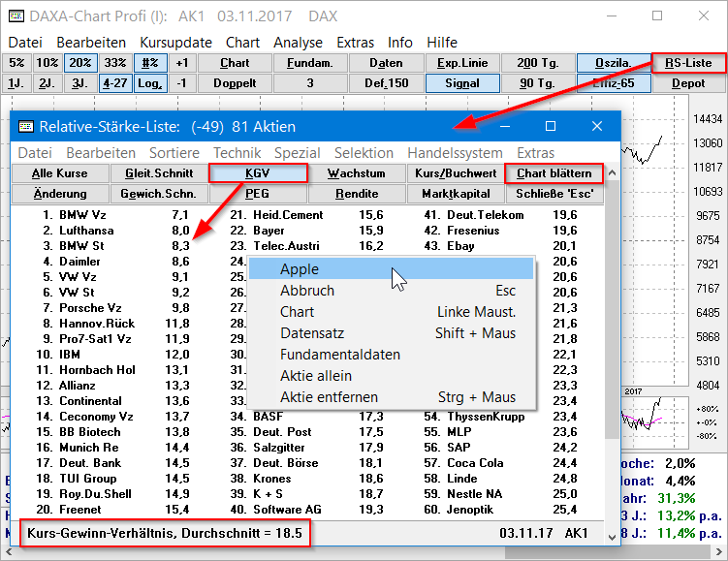Click the +1 stepper button
The width and height of the screenshot is (728, 561).
coord(181,63)
